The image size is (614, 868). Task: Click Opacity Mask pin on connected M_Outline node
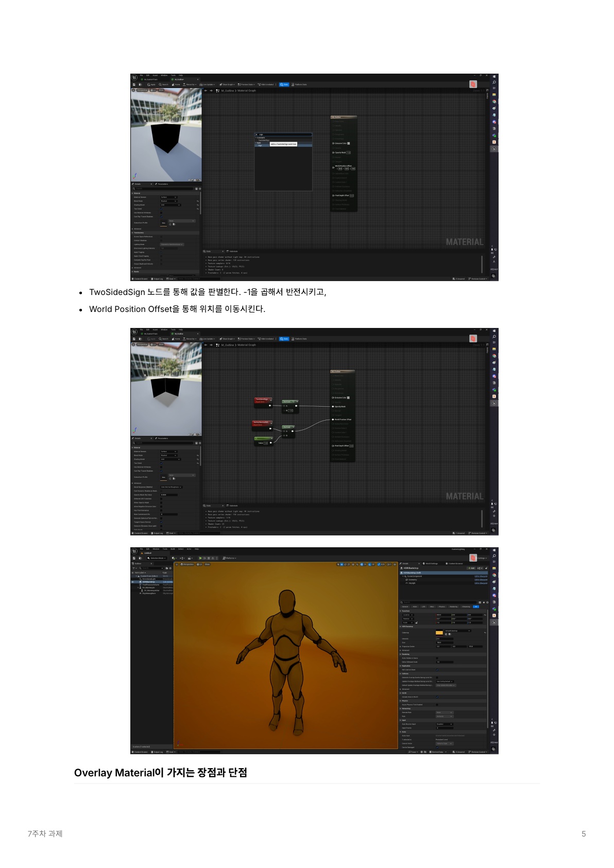(333, 407)
